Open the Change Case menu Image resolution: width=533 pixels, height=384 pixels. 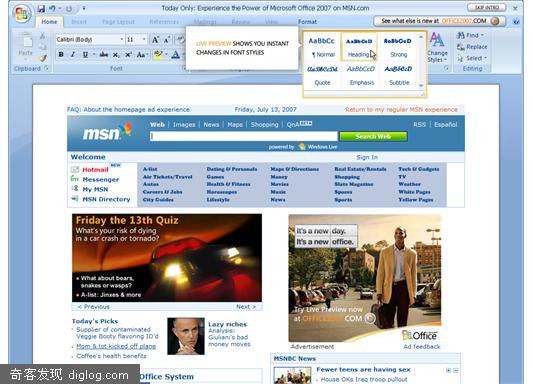[142, 54]
